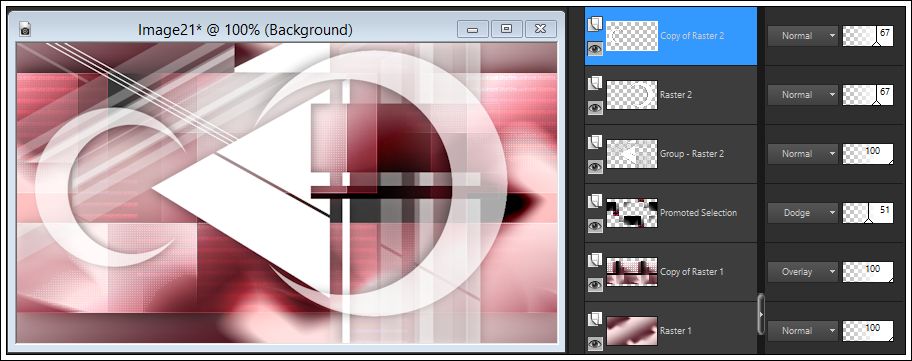Select Group - Raster 2 layer thumbnail
The width and height of the screenshot is (912, 361).
point(632,154)
